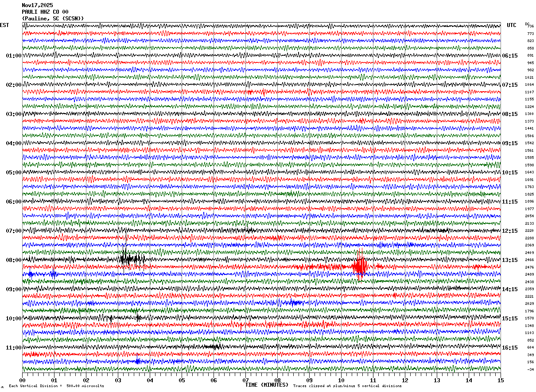This screenshot has height=392, width=536.
Task: Click the DC offset value '2133'
Action: (x=529, y=223)
